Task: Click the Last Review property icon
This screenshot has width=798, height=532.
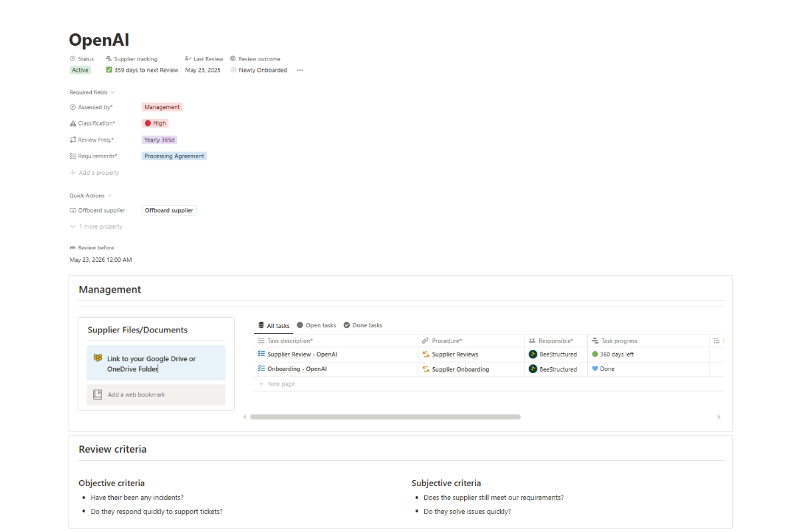Action: (188, 59)
